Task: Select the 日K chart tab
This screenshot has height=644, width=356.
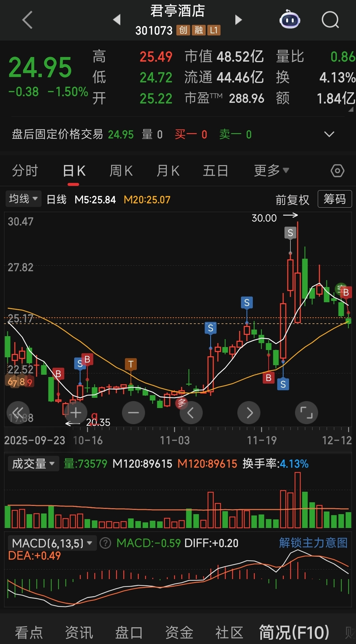Action: pyautogui.click(x=74, y=171)
